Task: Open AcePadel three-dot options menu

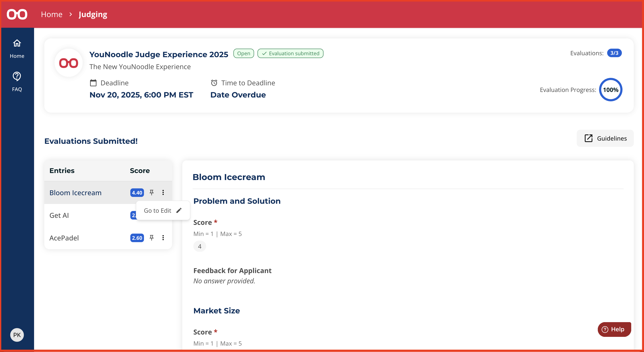Action: (x=163, y=238)
